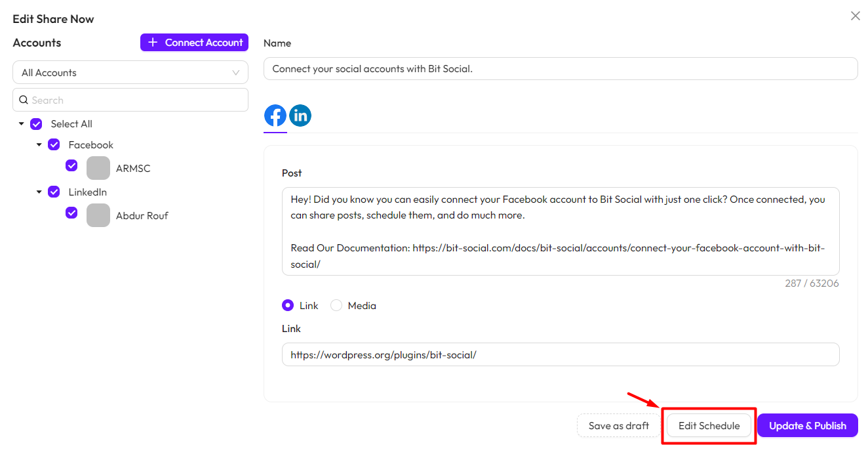Click inside the Post text area
Viewport: 868px width, 464px height.
click(x=561, y=231)
